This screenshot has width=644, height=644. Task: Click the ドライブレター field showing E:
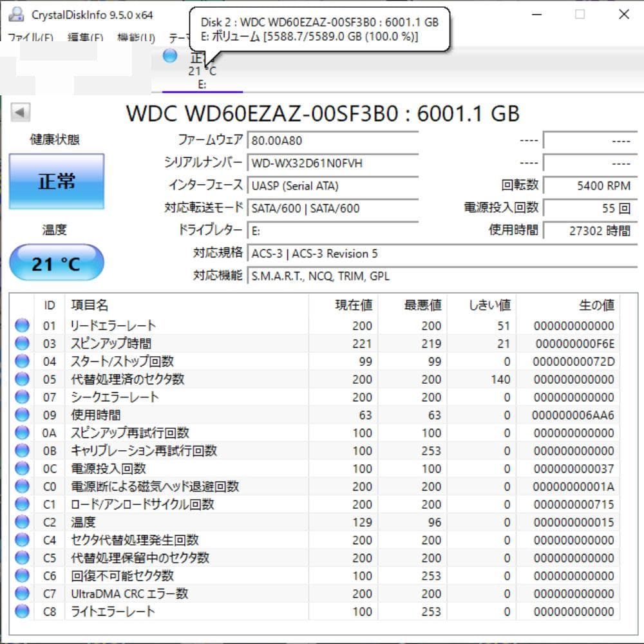pyautogui.click(x=334, y=231)
